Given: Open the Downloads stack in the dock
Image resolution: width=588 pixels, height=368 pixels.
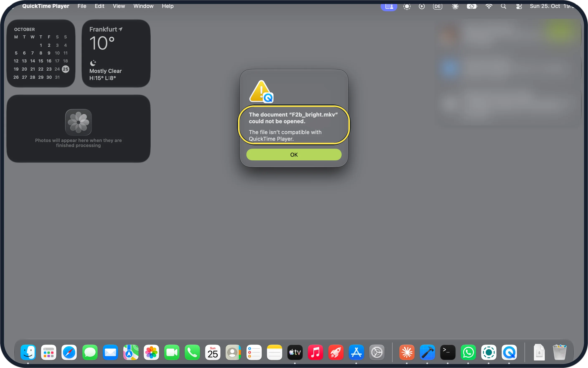Looking at the screenshot, I should pyautogui.click(x=539, y=352).
